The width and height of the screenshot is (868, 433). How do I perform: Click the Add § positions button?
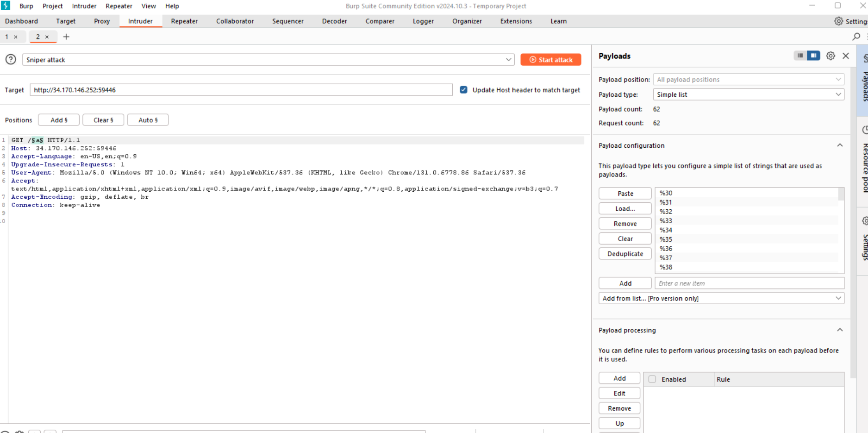pos(59,120)
